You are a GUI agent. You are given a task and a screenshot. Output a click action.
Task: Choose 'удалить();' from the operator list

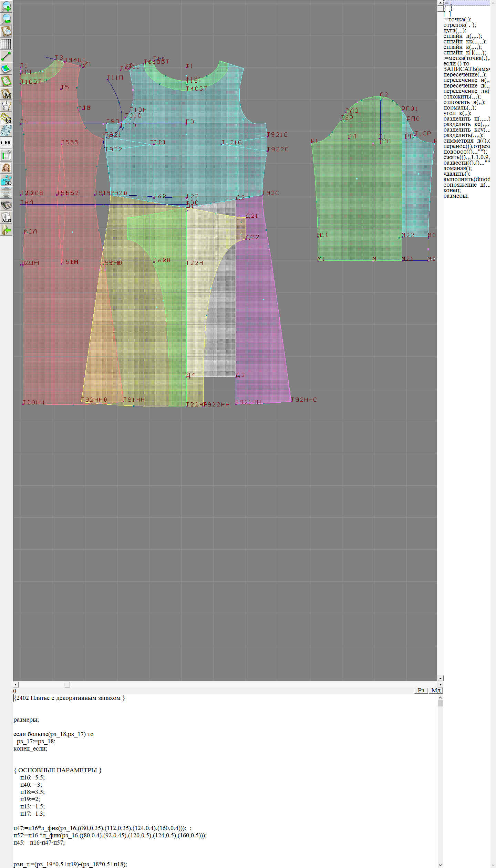pos(457,174)
